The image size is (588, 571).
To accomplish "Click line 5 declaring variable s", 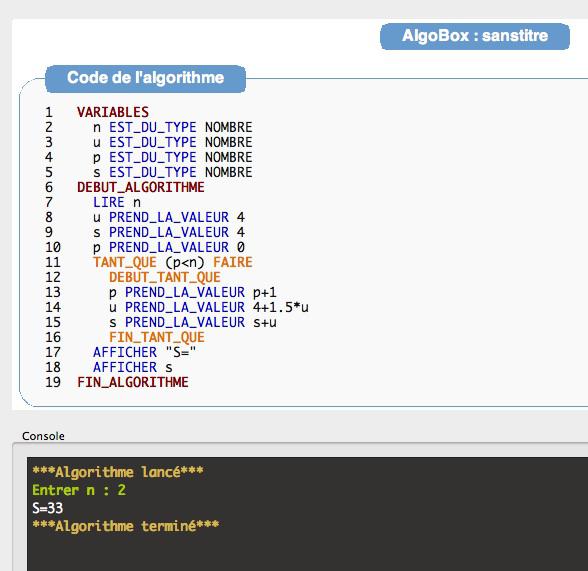I will [172, 172].
